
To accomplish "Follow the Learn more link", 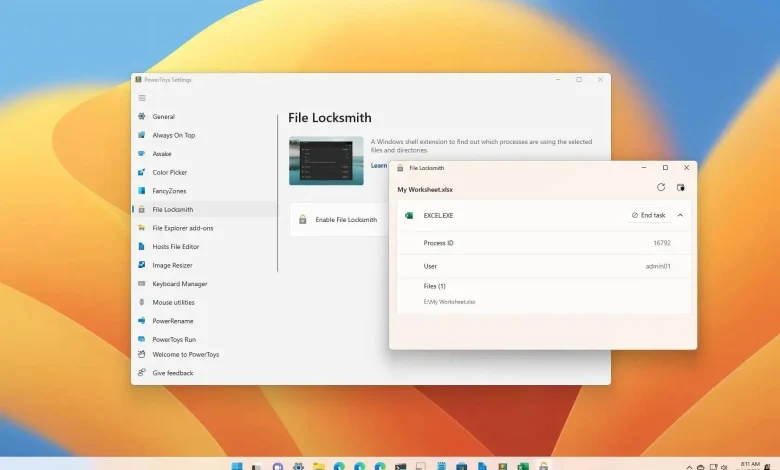I will (x=379, y=166).
